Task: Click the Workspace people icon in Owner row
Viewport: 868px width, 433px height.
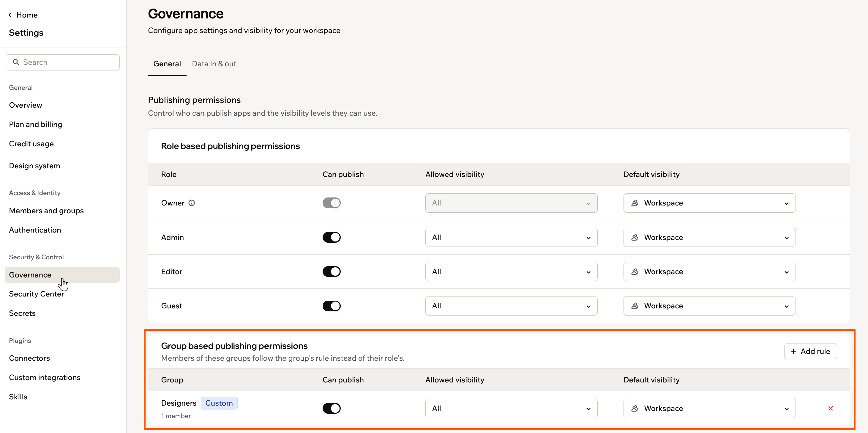Action: pos(635,203)
